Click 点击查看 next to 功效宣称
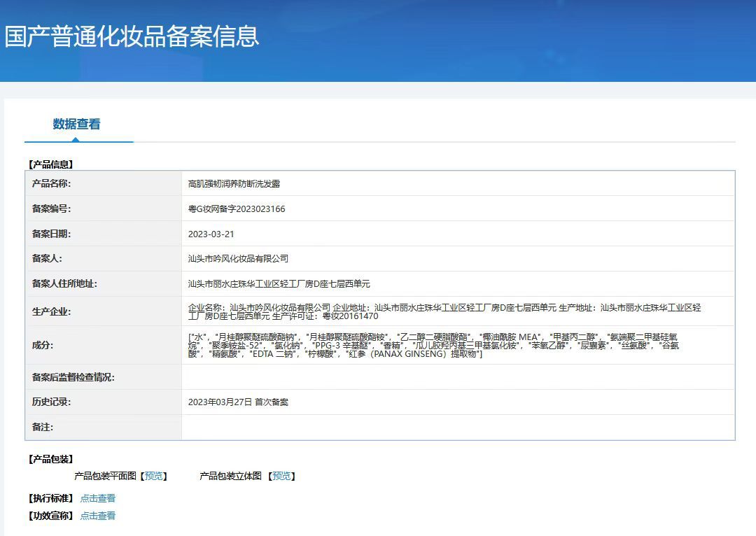 [x=98, y=516]
